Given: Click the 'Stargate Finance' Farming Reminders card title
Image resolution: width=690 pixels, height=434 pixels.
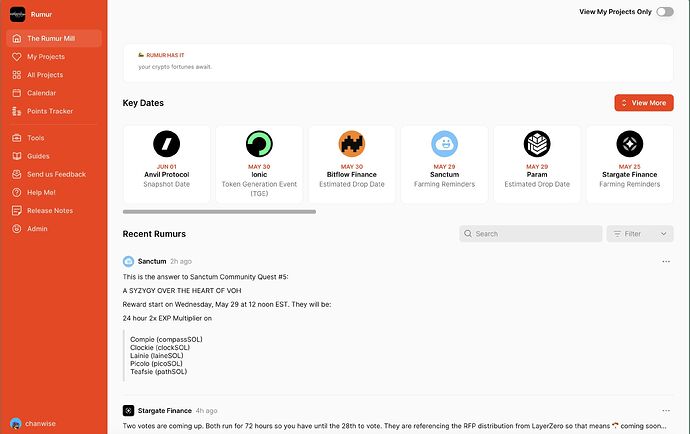Looking at the screenshot, I should (x=630, y=174).
